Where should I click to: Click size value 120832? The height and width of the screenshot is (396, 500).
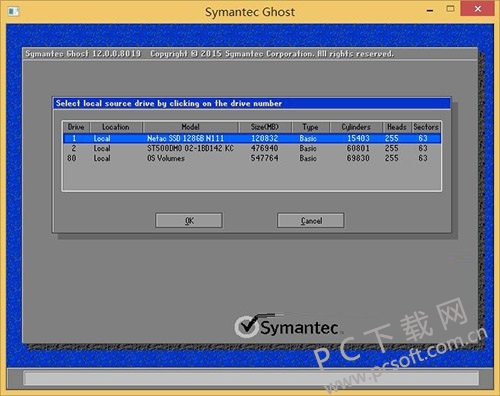tap(265, 138)
